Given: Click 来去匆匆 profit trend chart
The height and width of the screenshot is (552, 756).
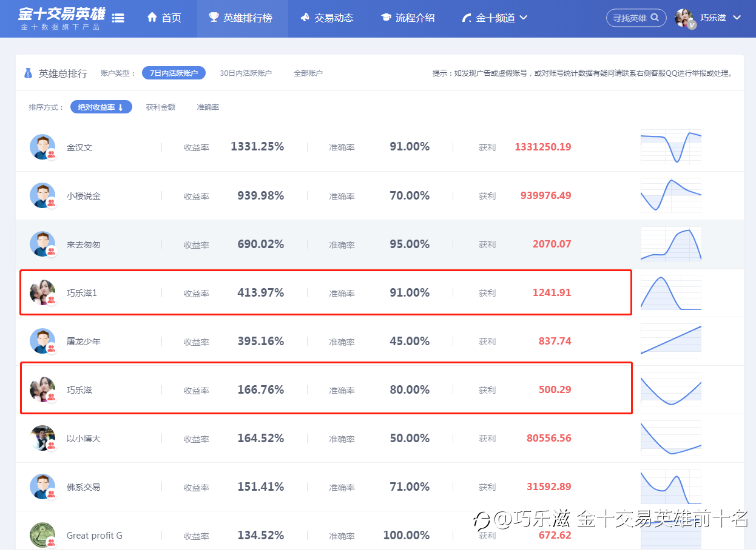Looking at the screenshot, I should click(671, 244).
